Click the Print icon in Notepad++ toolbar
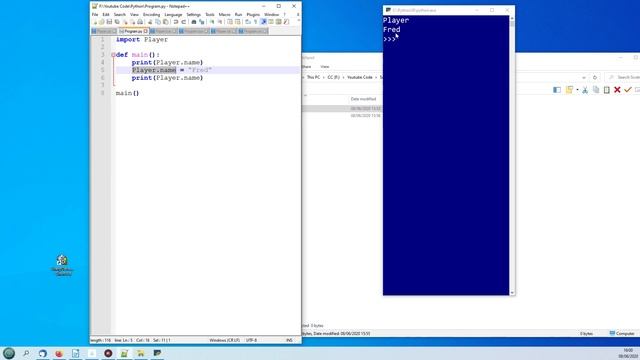The image size is (640, 360). click(140, 22)
